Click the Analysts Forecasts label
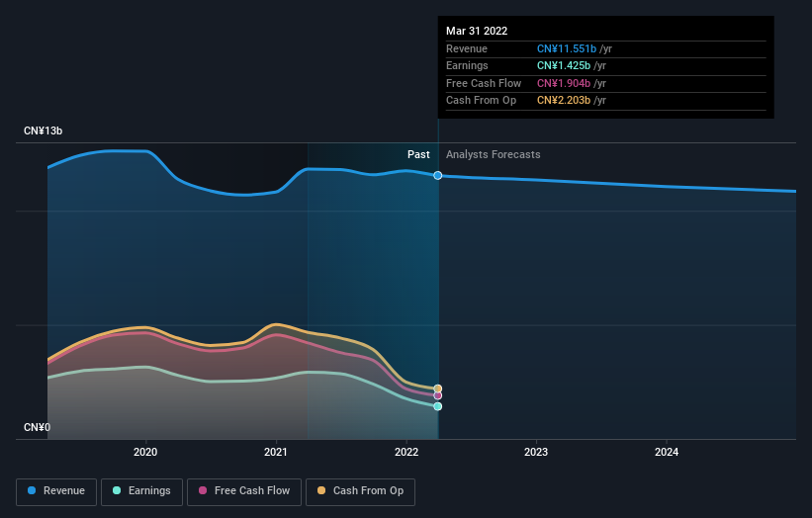812x518 pixels. point(493,154)
